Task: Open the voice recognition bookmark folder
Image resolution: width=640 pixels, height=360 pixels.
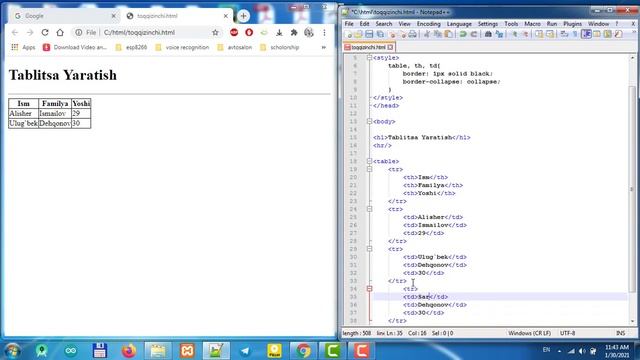Action: 182,47
